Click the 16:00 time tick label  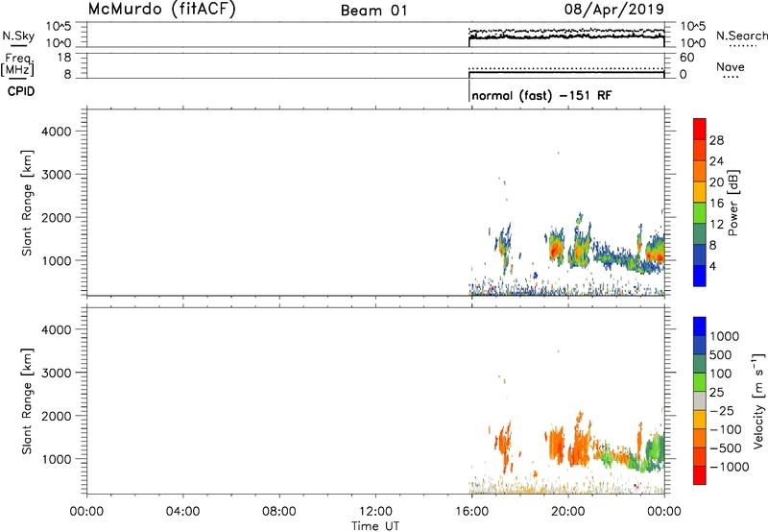click(471, 512)
